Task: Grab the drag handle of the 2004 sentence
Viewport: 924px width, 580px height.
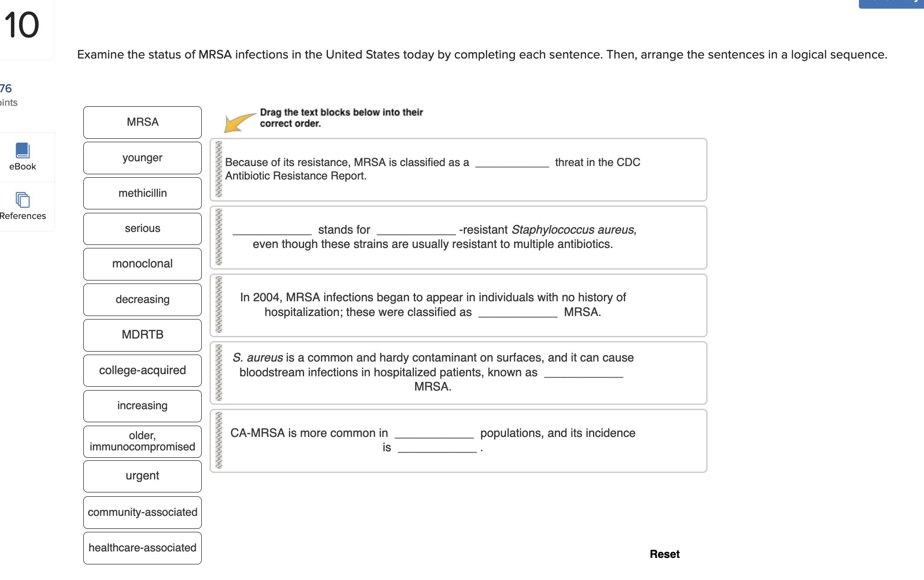Action: (x=219, y=305)
